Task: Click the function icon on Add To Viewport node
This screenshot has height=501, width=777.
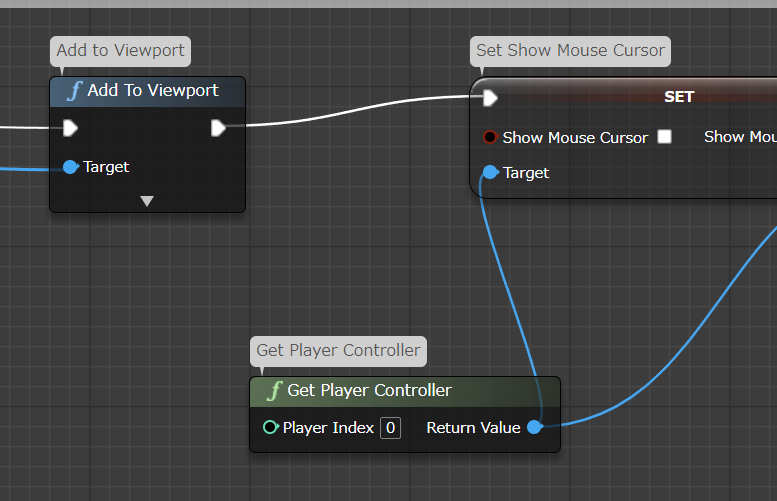Action: [74, 91]
